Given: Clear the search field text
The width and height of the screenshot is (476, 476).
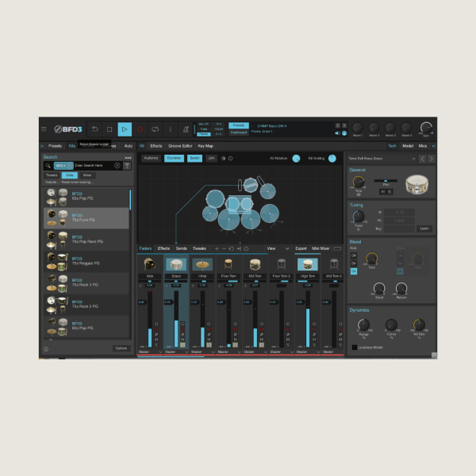Looking at the screenshot, I should (117, 166).
